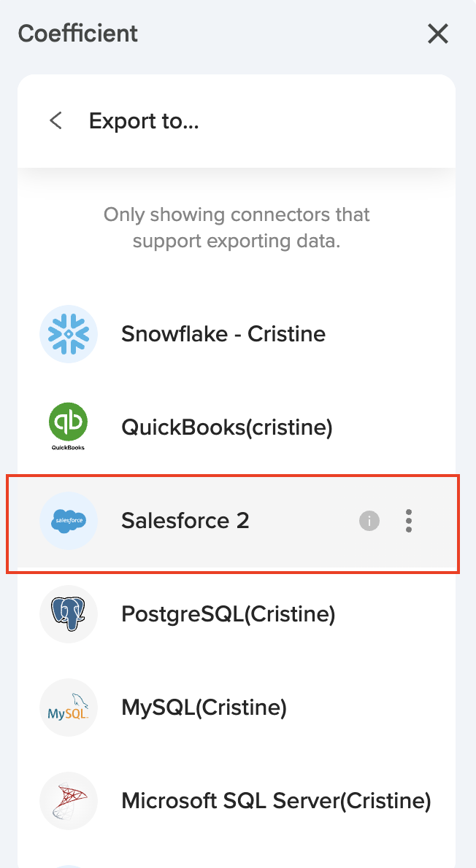Click the Snowflake connector logo

(x=68, y=334)
